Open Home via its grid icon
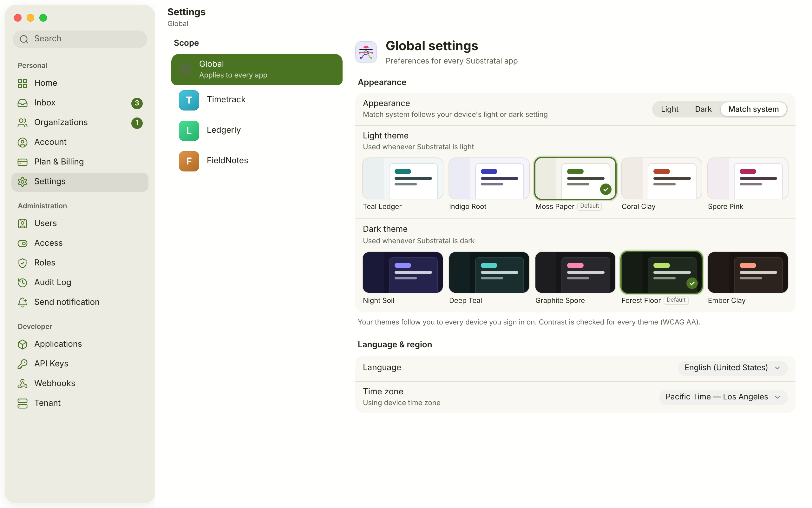This screenshot has width=812, height=508. 23,83
